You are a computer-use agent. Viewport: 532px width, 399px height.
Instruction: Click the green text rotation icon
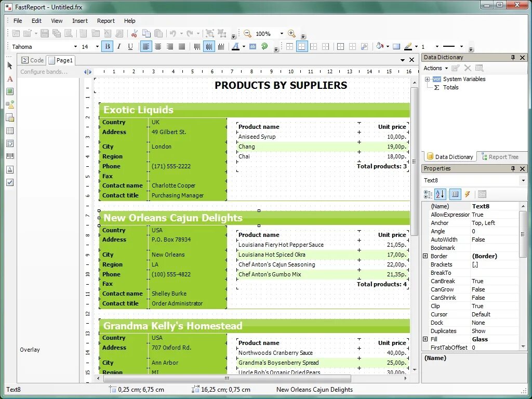tap(264, 46)
